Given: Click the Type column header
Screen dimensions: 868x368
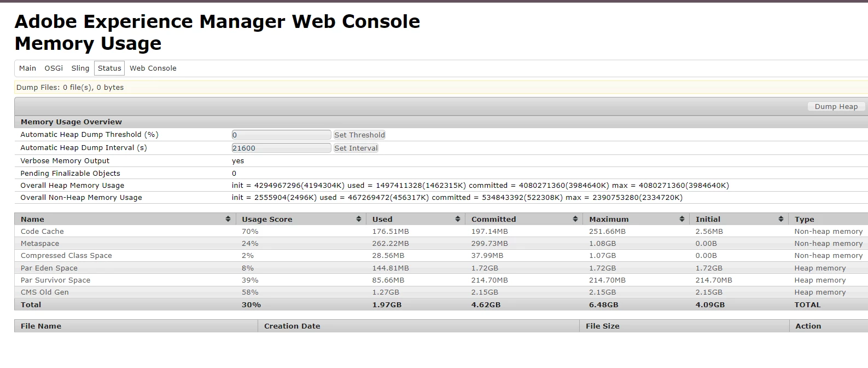Looking at the screenshot, I should tap(828, 219).
